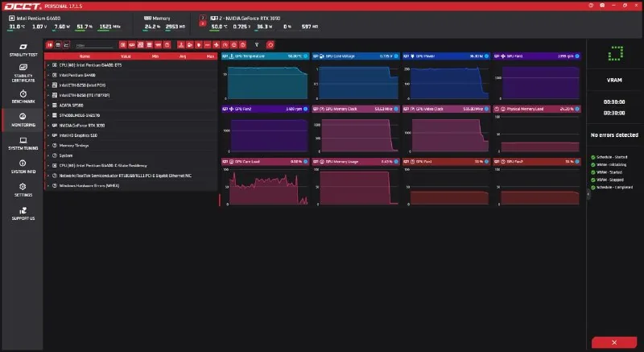
Task: Click the filter funnel icon in toolbar
Action: tap(257, 45)
